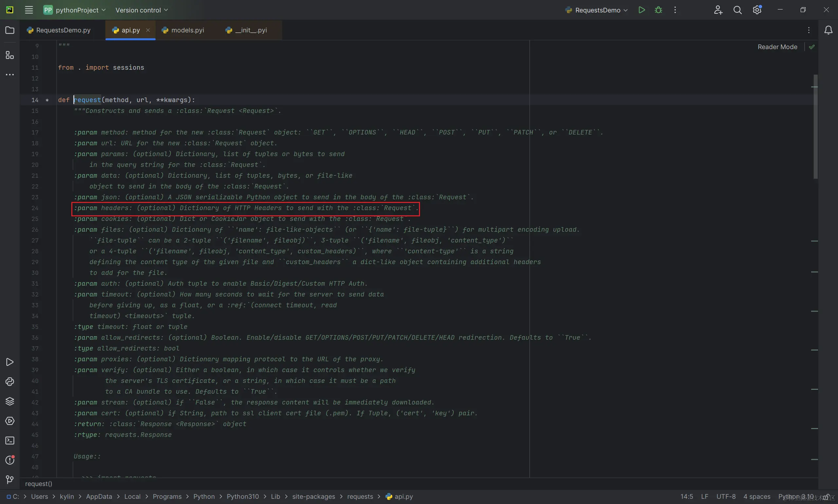Image resolution: width=838 pixels, height=504 pixels.
Task: Start Debug with the bug icon
Action: pos(658,10)
